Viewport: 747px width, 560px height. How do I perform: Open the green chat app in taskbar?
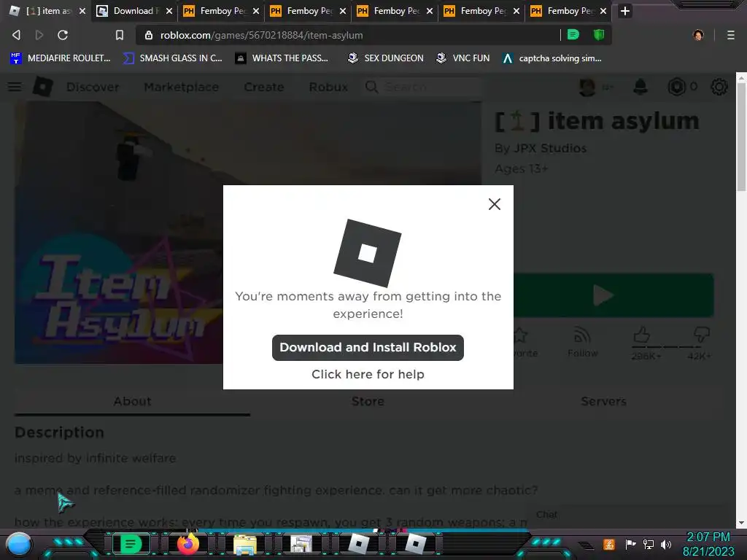pos(131,543)
